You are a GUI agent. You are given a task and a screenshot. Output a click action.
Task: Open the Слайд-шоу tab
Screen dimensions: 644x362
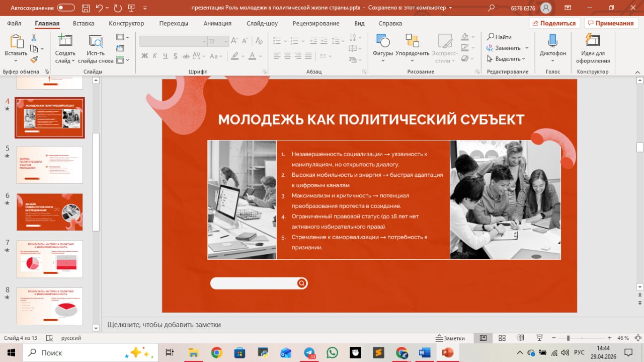click(262, 24)
